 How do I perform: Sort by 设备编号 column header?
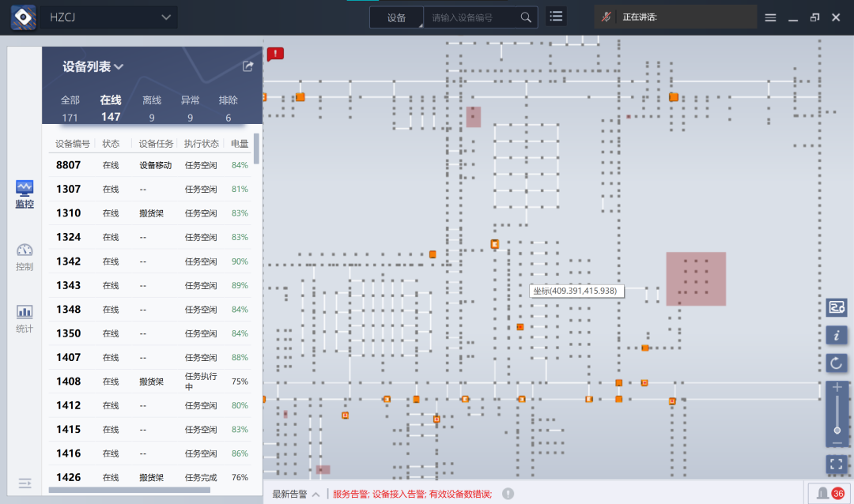pyautogui.click(x=73, y=144)
